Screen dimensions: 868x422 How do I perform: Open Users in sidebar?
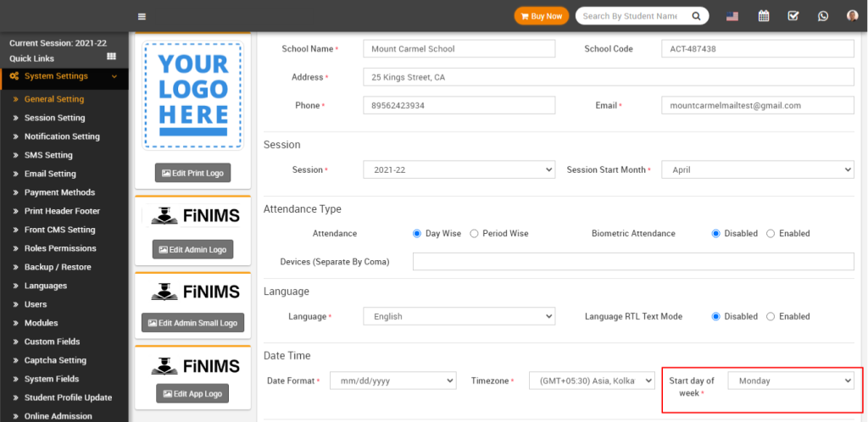click(x=36, y=304)
